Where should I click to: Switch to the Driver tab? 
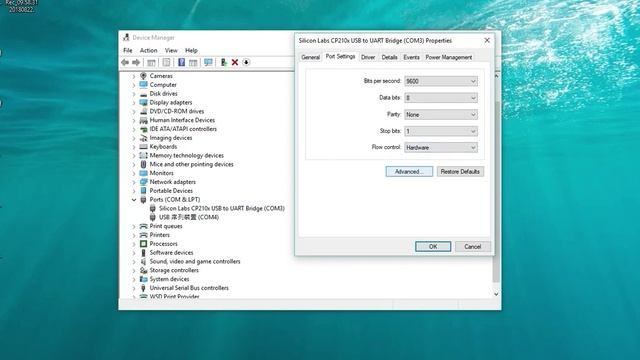[x=368, y=58]
